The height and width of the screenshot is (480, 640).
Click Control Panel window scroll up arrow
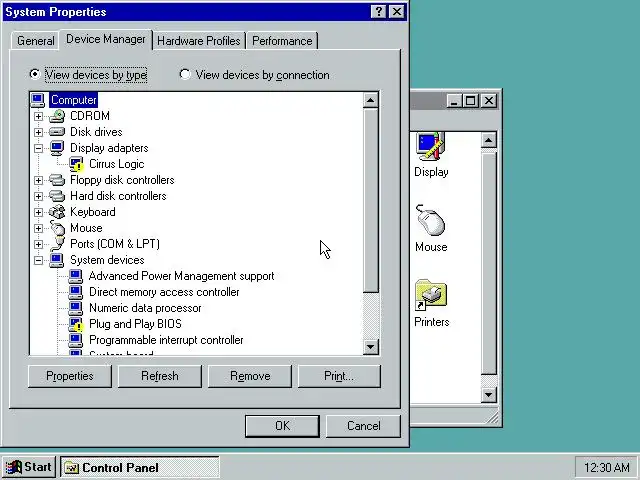tap(489, 140)
